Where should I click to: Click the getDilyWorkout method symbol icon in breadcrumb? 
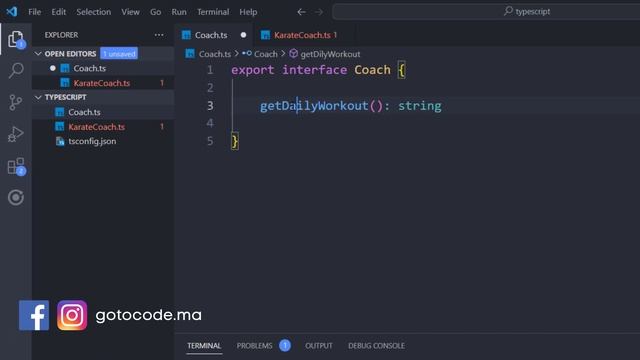(x=293, y=54)
